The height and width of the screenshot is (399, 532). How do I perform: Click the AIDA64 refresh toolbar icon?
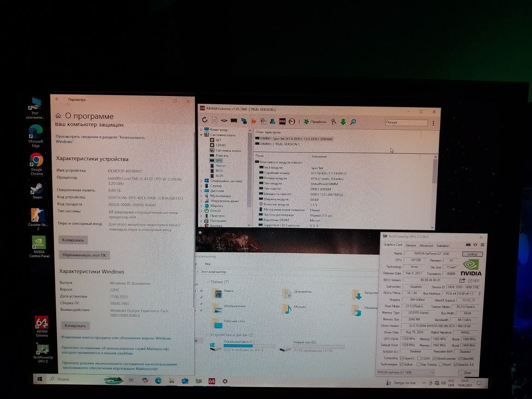205,120
